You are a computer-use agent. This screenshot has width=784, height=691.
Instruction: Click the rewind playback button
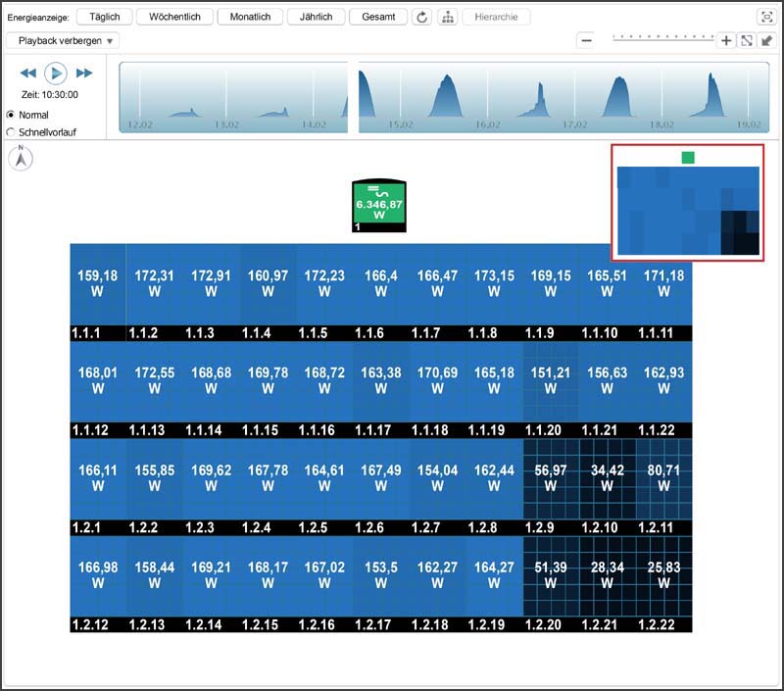pos(27,74)
